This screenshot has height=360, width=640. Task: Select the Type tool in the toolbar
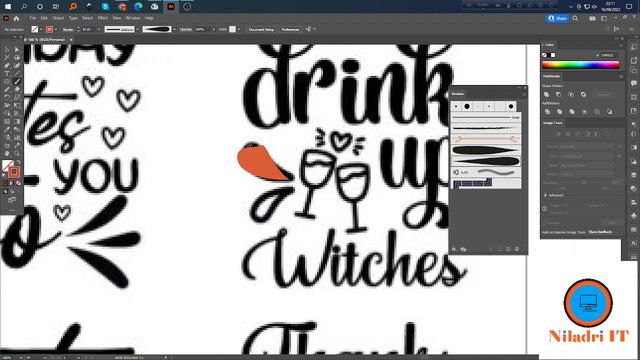click(x=7, y=73)
